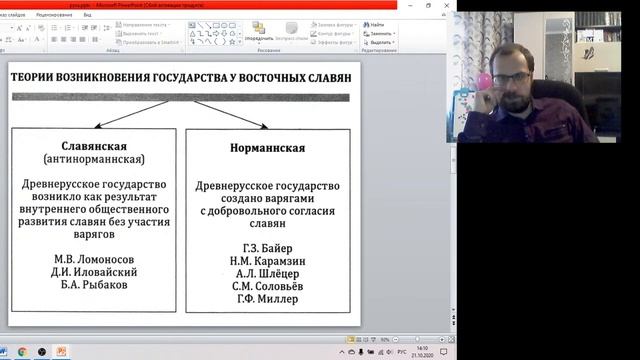Select the right block arrow shape

point(216,33)
